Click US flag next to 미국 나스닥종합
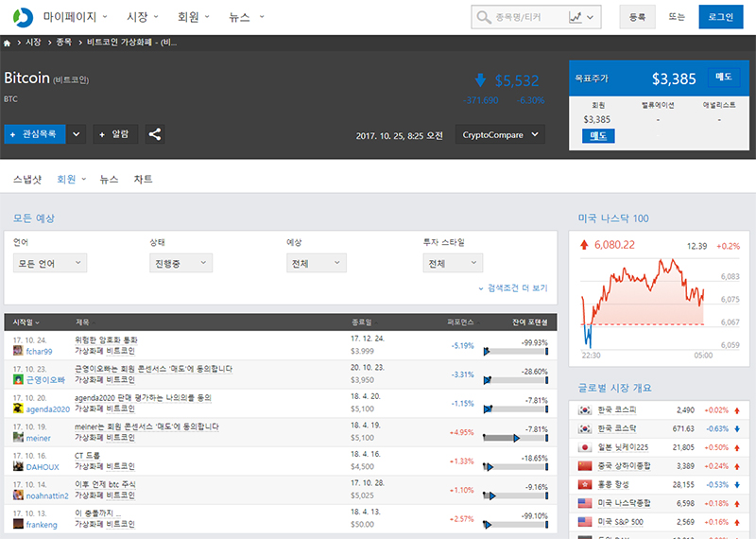This screenshot has height=539, width=756. [x=584, y=503]
